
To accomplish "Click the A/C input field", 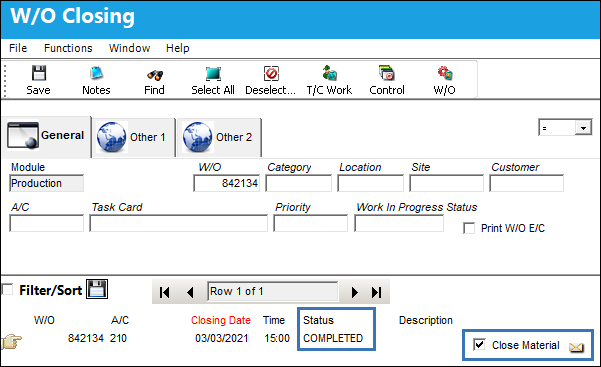I will [46, 223].
